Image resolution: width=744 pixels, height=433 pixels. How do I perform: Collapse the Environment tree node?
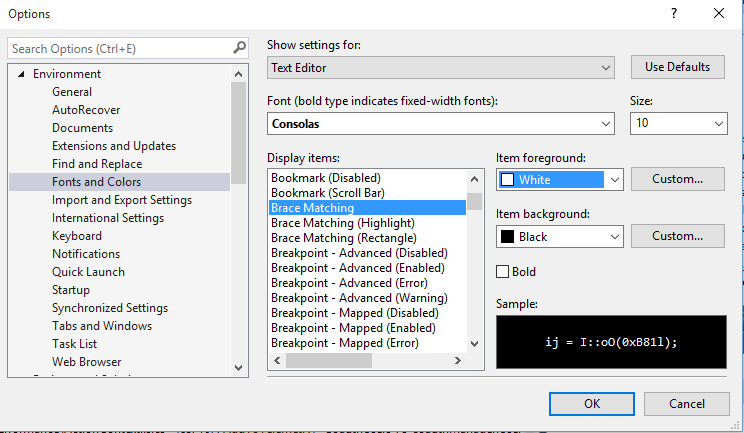[21, 74]
